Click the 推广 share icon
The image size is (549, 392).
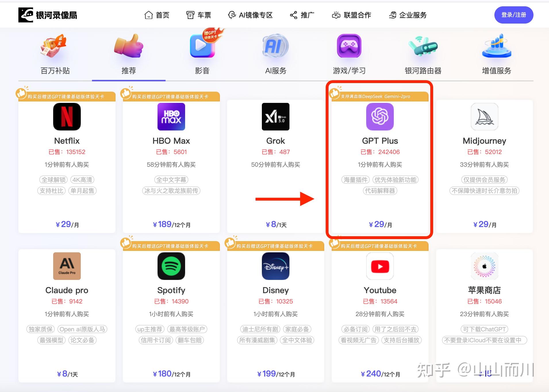293,15
